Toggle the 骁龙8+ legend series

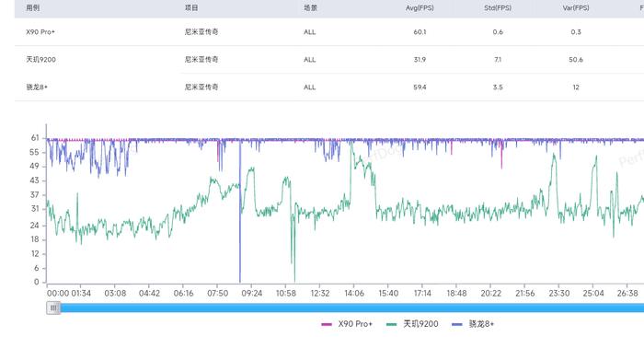[472, 324]
